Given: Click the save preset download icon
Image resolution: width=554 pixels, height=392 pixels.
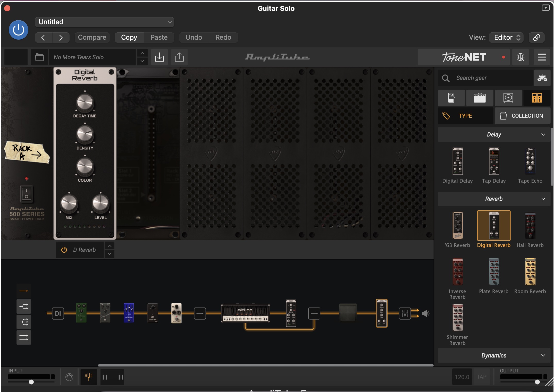Looking at the screenshot, I should coord(159,57).
